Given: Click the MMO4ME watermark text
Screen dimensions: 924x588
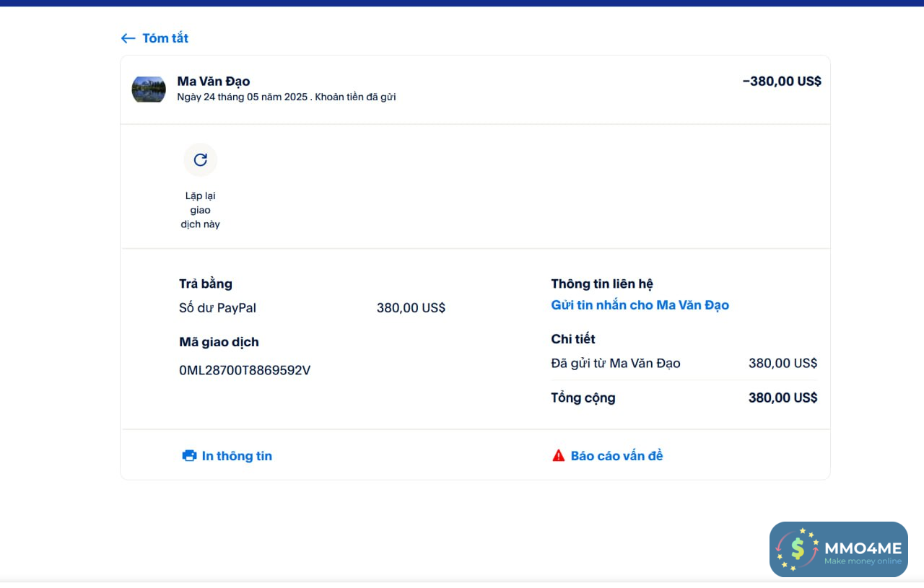Looking at the screenshot, I should coord(863,548).
